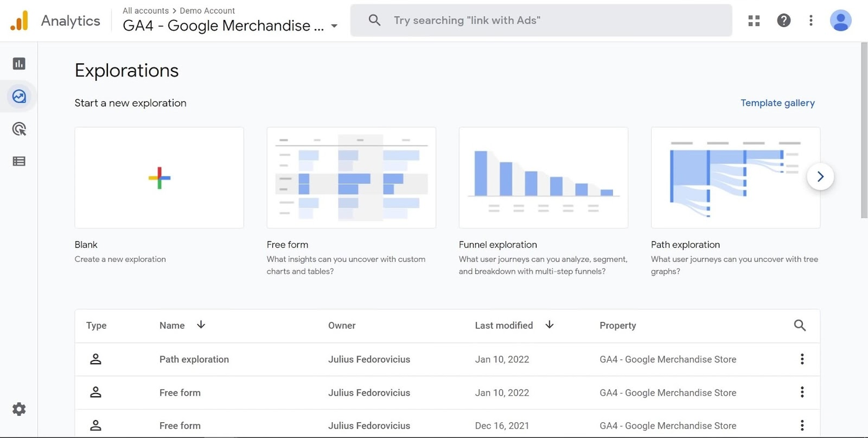This screenshot has width=868, height=438.
Task: Click the person icon in Dec 16 Free form row
Action: [96, 426]
